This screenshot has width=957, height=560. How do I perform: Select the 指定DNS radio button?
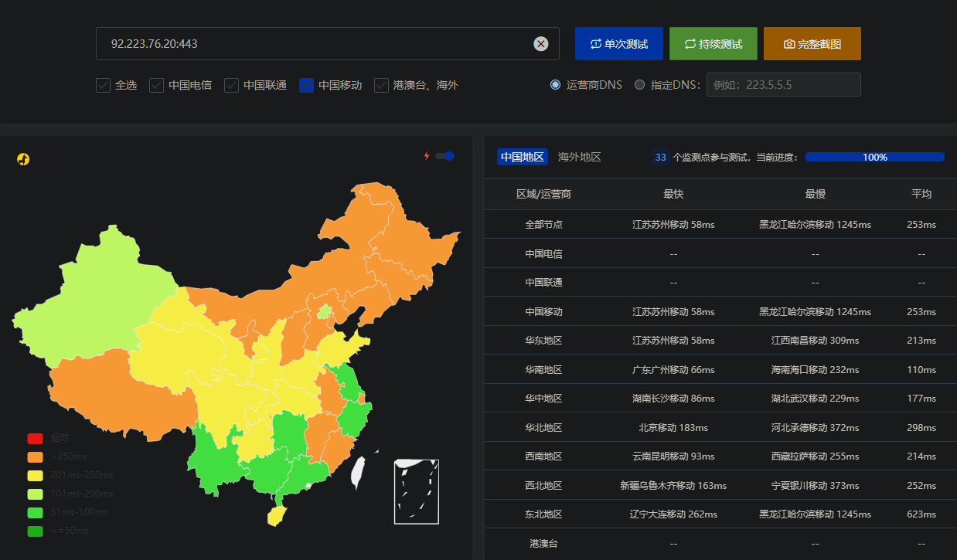tap(639, 85)
